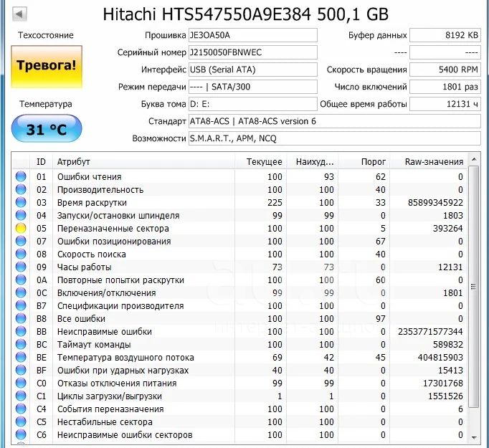
Task: Select the blue status icon for Ошибки чтения
Action: click(21, 176)
